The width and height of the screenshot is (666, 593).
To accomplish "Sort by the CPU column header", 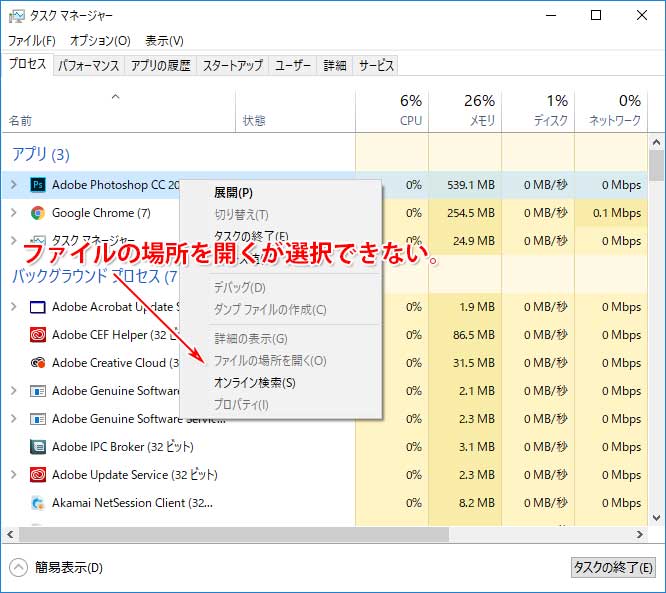I will 392,111.
